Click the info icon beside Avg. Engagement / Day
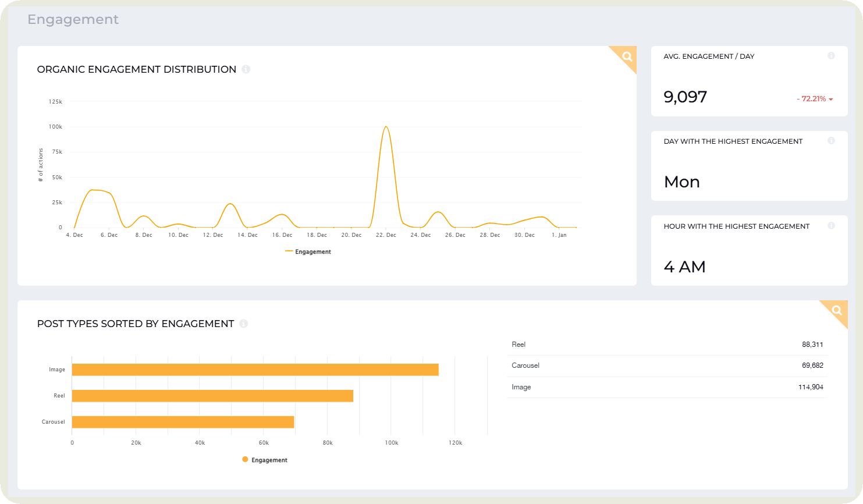Viewport: 863px width, 504px height. pos(832,56)
